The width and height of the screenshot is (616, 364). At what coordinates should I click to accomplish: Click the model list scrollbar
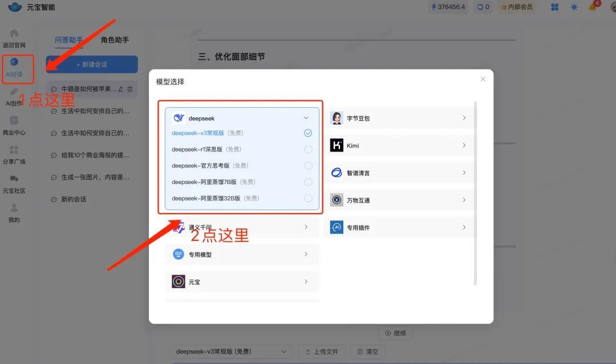coord(476,194)
